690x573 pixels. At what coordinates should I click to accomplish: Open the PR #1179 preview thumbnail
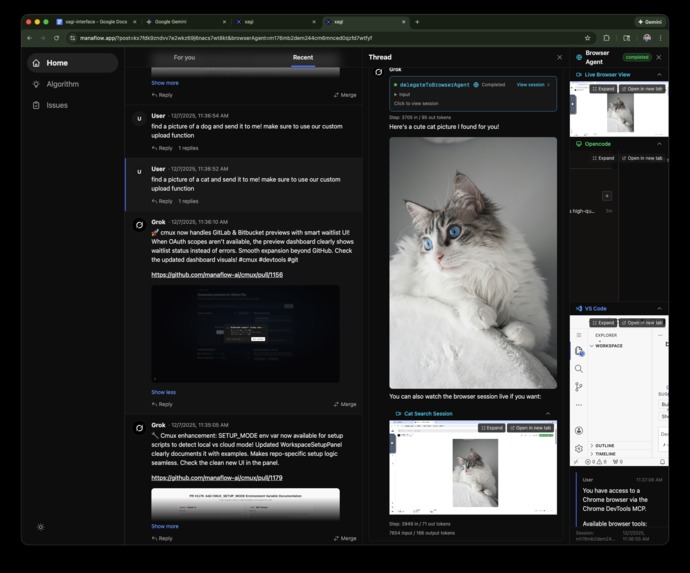(x=245, y=504)
